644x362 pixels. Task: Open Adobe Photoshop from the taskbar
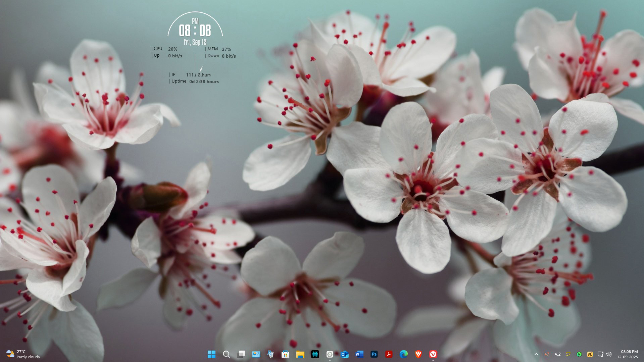coord(374,354)
